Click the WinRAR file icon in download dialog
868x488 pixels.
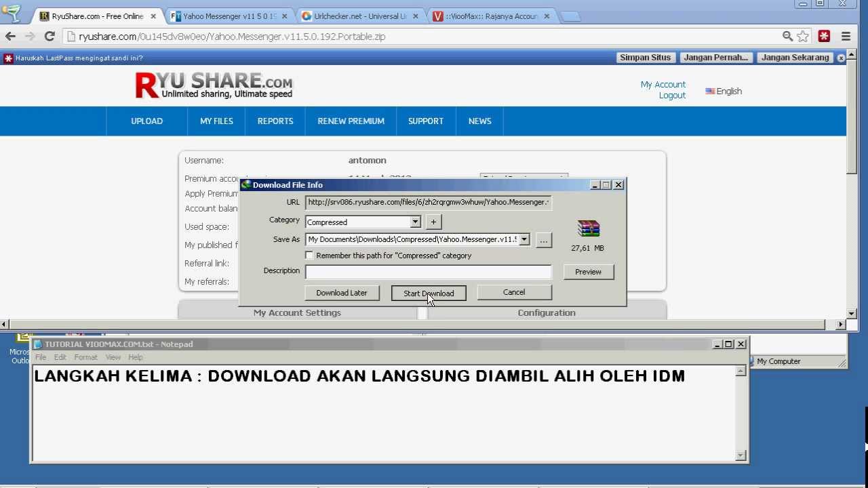[588, 229]
